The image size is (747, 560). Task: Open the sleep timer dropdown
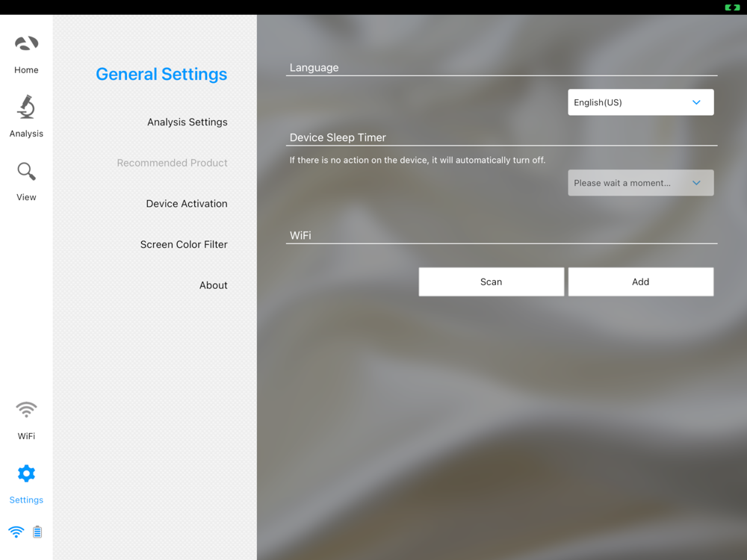point(641,183)
